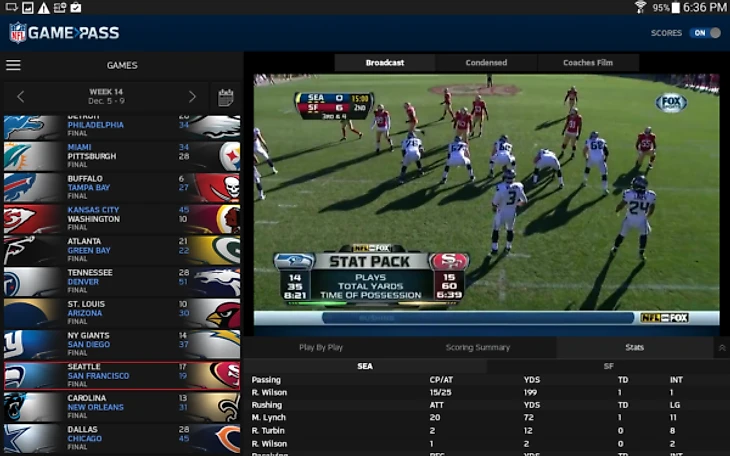Collapse the stats panel chevron
The height and width of the screenshot is (456, 730).
click(722, 348)
